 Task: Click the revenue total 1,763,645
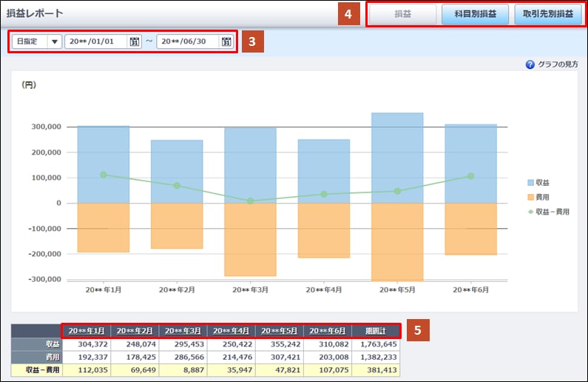tap(376, 344)
